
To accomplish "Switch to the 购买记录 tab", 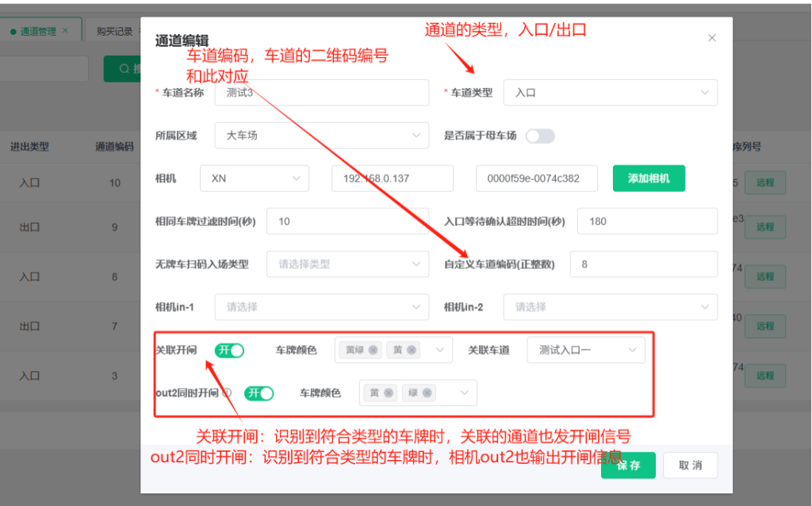I will (x=114, y=31).
